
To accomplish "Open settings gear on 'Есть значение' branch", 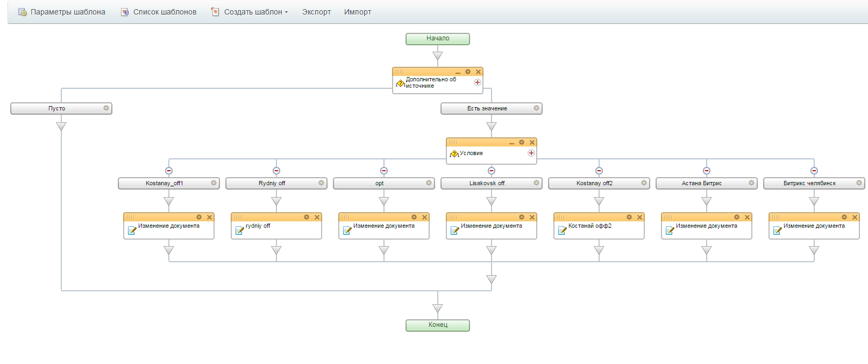I will point(536,108).
